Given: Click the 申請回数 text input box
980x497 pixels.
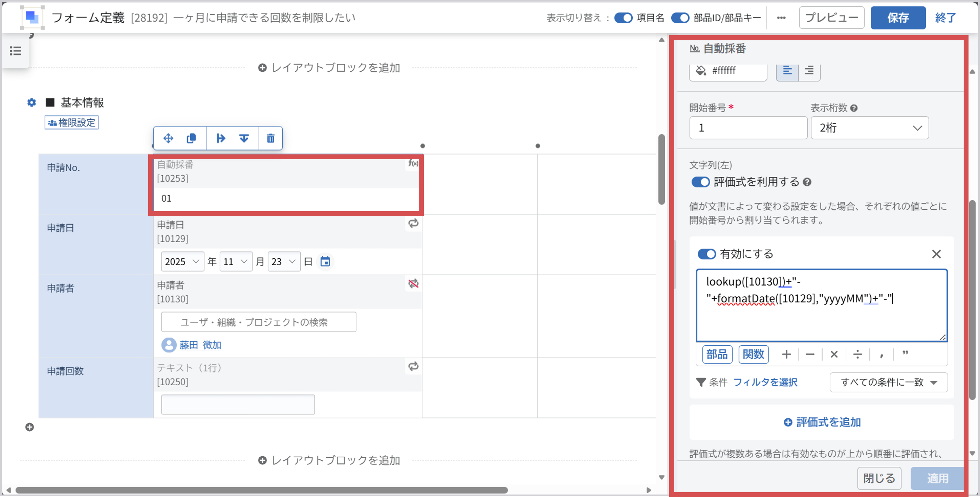Looking at the screenshot, I should 238,404.
